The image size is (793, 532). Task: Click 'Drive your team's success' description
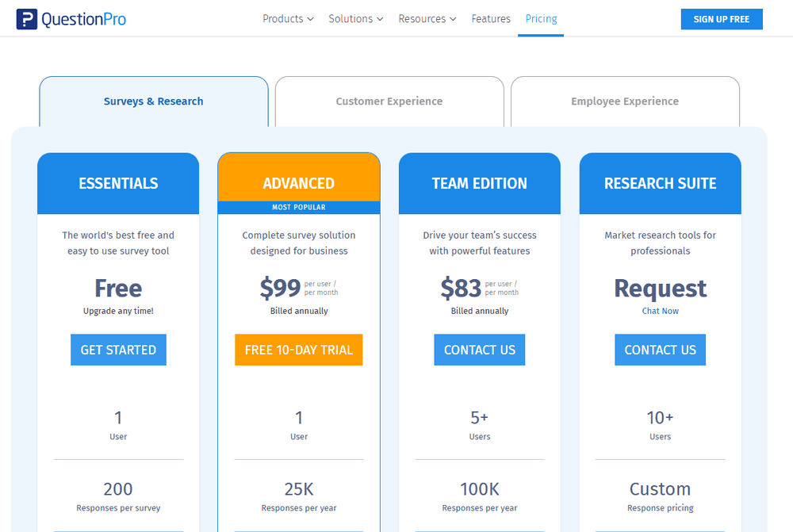pos(480,243)
